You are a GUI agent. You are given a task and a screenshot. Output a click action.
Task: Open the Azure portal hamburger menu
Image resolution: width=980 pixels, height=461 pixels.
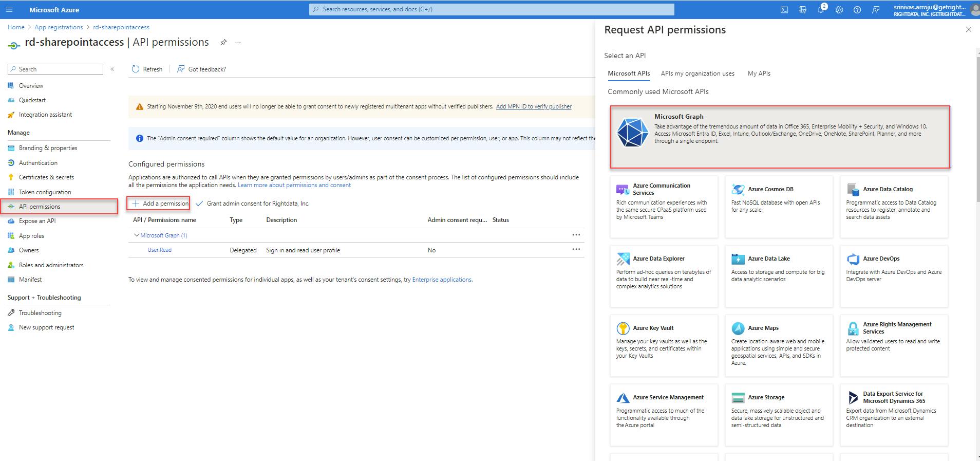9,10
